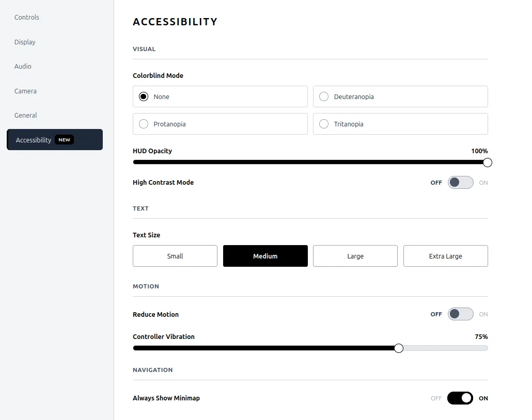This screenshot has width=532, height=420.
Task: Click the NEW badge beside Accessibility
Action: [64, 140]
